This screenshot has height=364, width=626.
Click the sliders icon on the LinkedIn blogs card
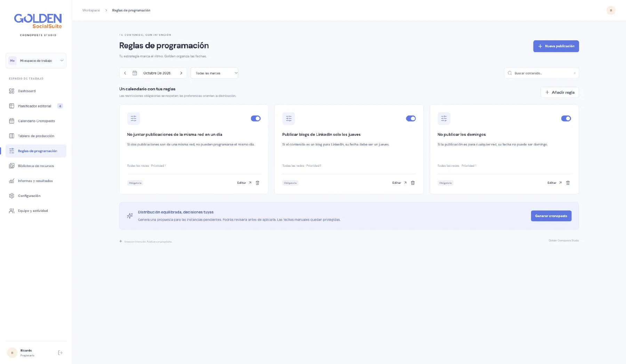point(289,118)
